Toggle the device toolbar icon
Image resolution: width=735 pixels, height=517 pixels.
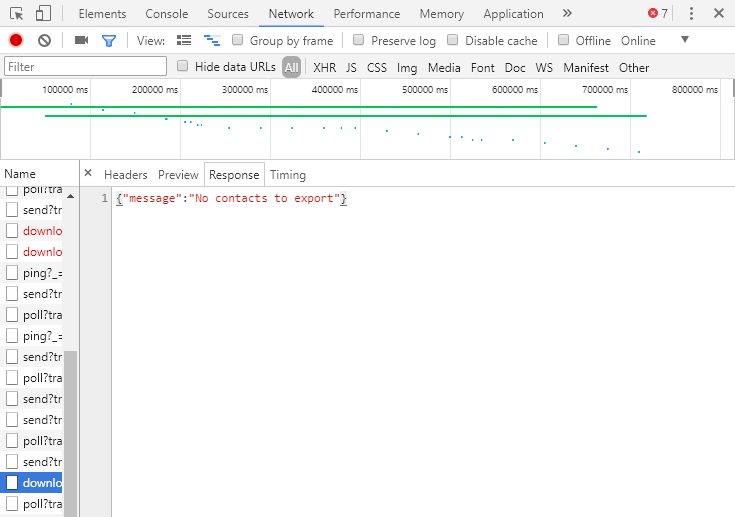(43, 14)
